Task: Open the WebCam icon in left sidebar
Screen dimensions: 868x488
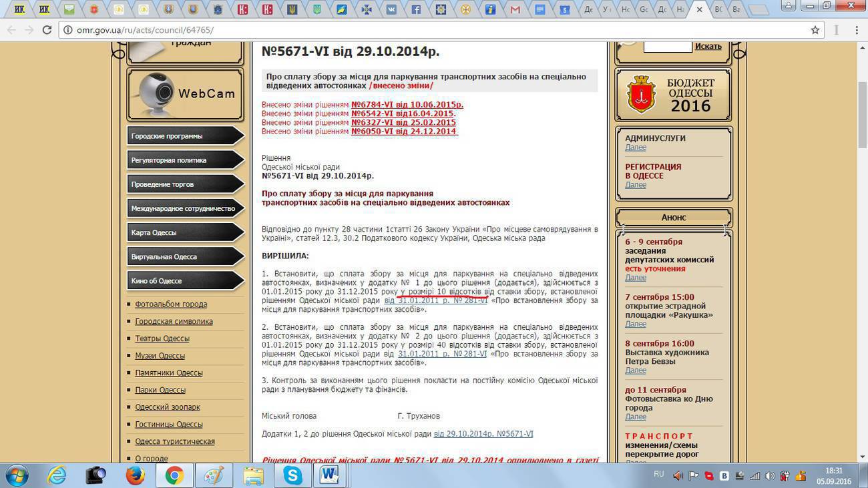Action: coord(185,94)
